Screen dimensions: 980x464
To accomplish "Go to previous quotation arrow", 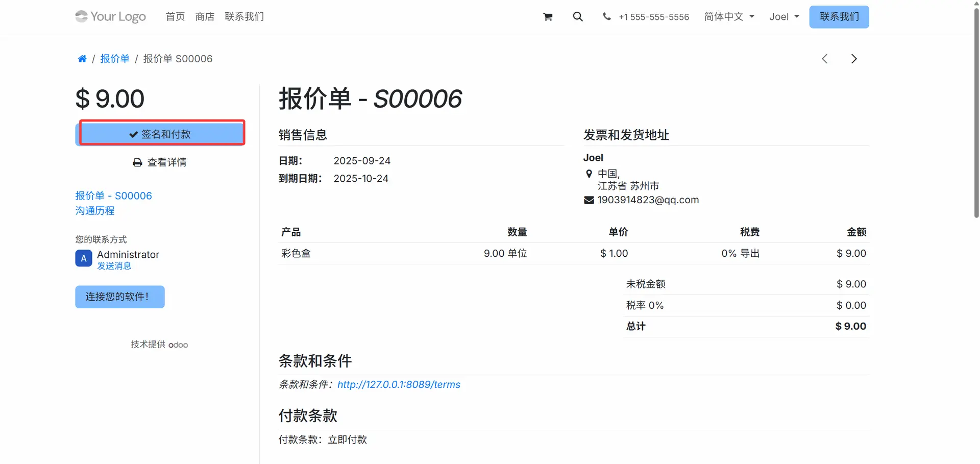I will click(x=824, y=59).
